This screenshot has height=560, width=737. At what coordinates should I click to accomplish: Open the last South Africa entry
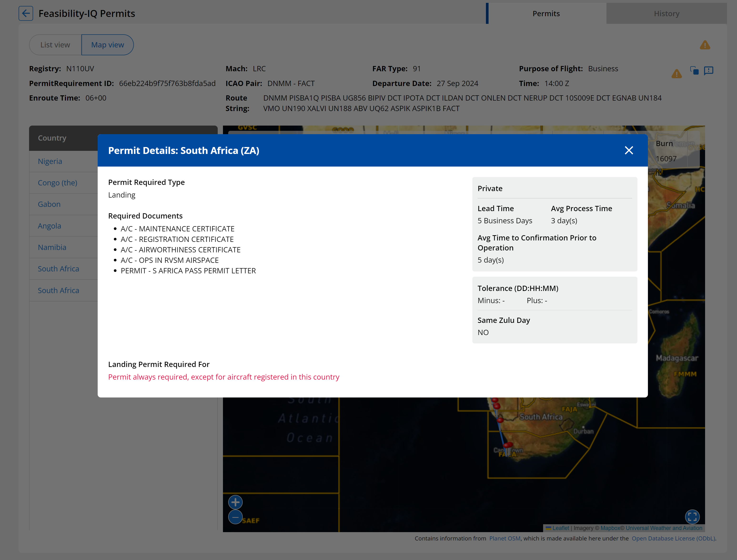click(x=58, y=290)
